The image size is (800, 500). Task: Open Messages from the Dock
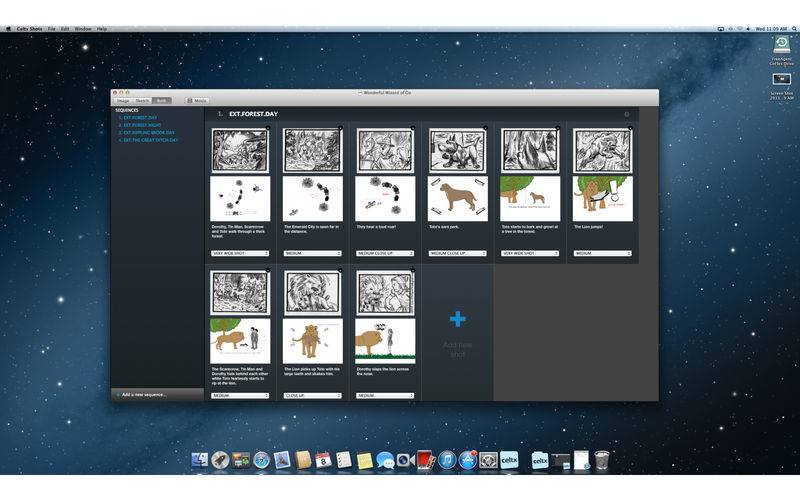pyautogui.click(x=385, y=460)
